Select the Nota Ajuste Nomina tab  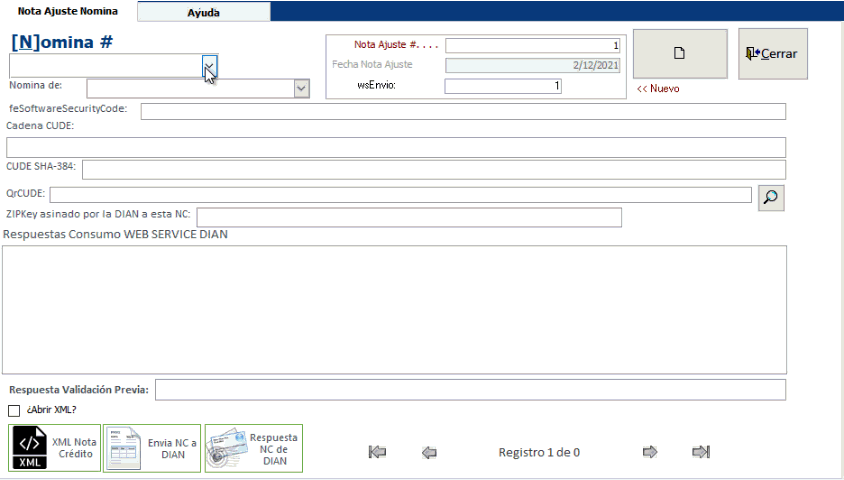point(67,11)
